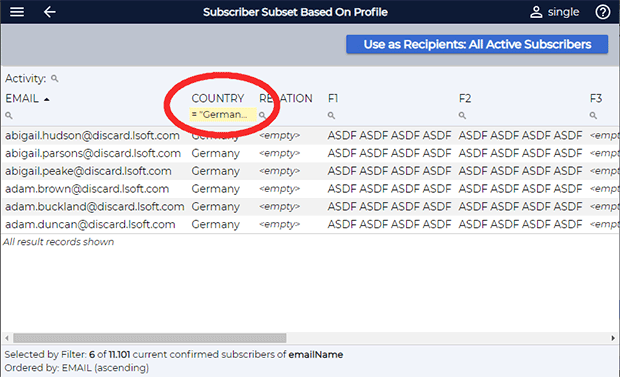Click the Activity search magnifier icon
The height and width of the screenshot is (377, 620).
tap(55, 79)
